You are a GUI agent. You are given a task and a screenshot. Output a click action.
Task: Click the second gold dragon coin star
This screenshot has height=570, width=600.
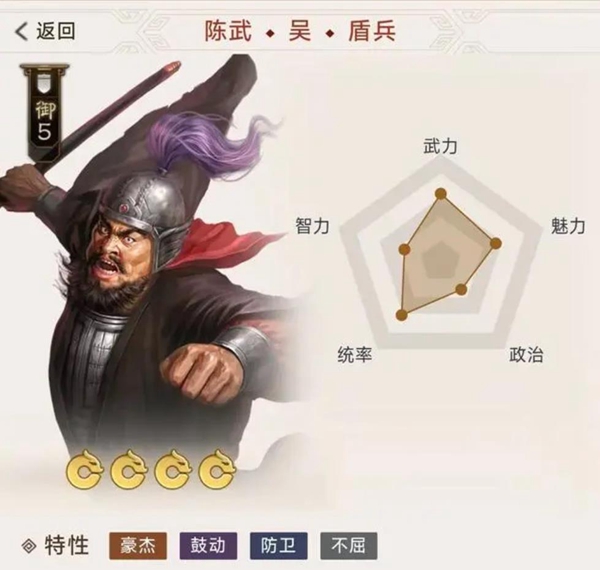[x=128, y=470]
